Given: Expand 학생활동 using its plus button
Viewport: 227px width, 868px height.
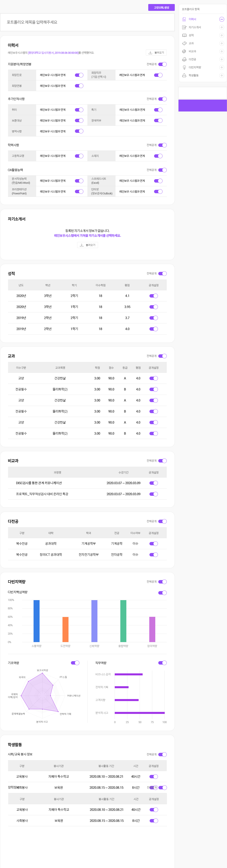Looking at the screenshot, I should pos(222,75).
